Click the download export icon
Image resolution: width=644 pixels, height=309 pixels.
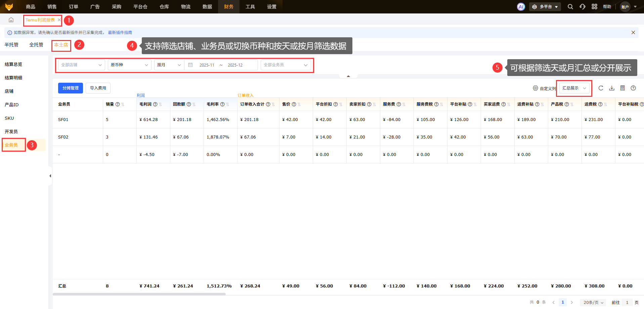coord(612,88)
